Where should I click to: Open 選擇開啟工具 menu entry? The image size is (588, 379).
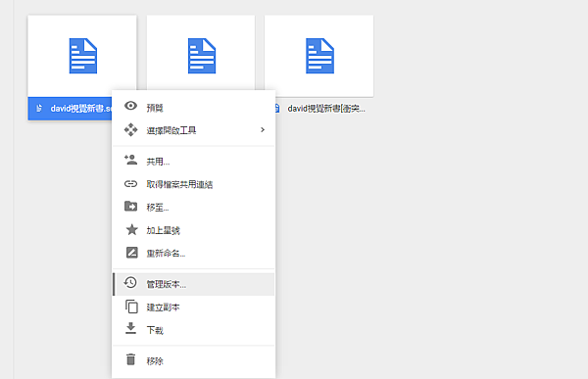click(x=193, y=130)
